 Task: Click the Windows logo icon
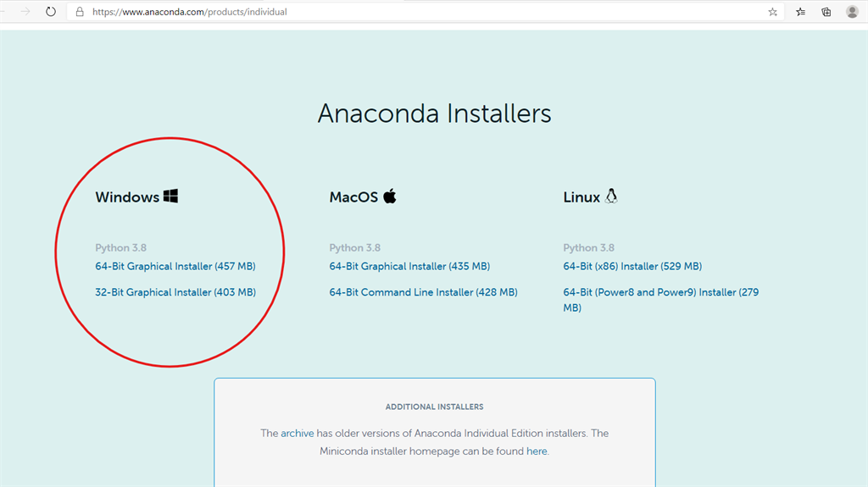coord(170,196)
